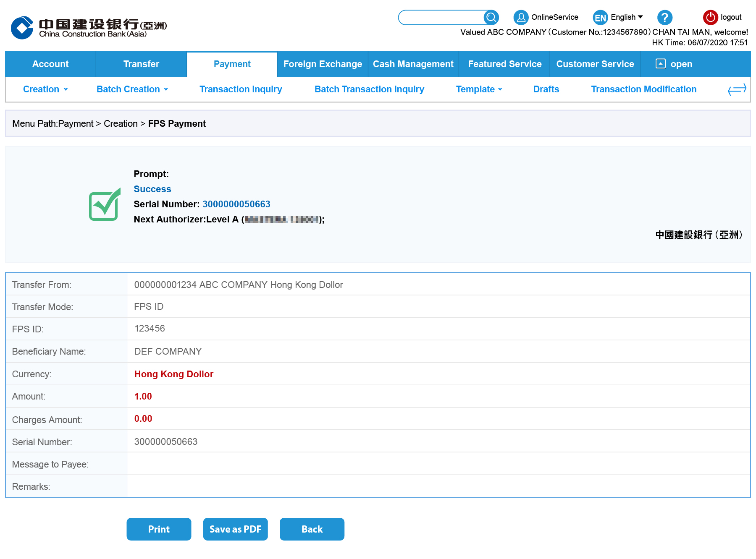
Task: Click the Message to Payee label
Action: click(50, 464)
